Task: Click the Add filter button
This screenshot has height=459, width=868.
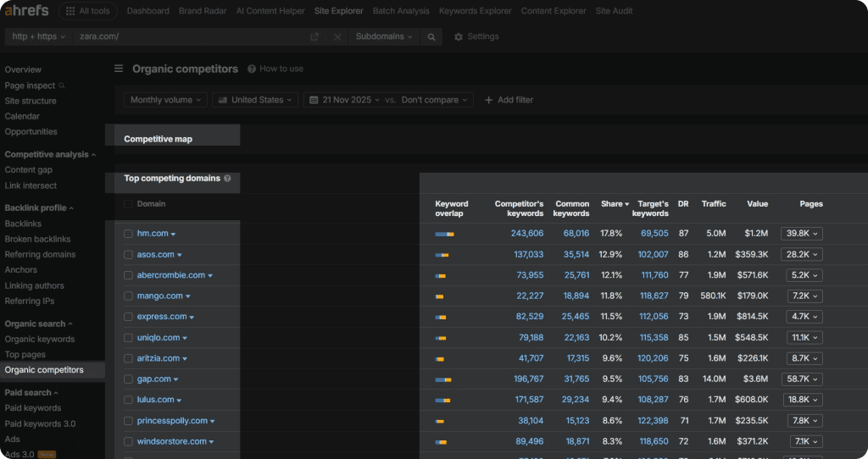Action: 509,100
